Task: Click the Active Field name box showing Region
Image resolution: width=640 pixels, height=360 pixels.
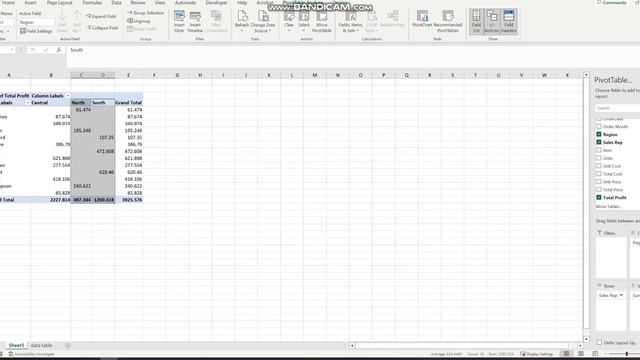Action: 36,22
